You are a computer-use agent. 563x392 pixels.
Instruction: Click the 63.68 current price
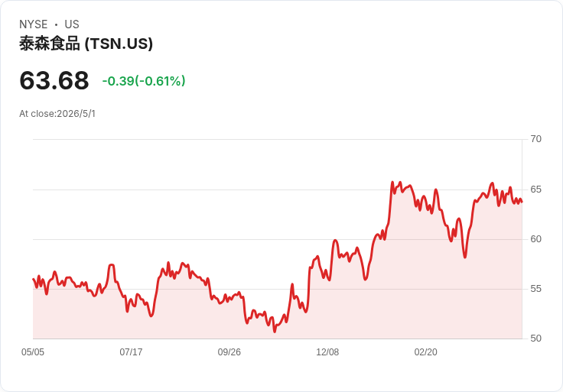pyautogui.click(x=54, y=80)
